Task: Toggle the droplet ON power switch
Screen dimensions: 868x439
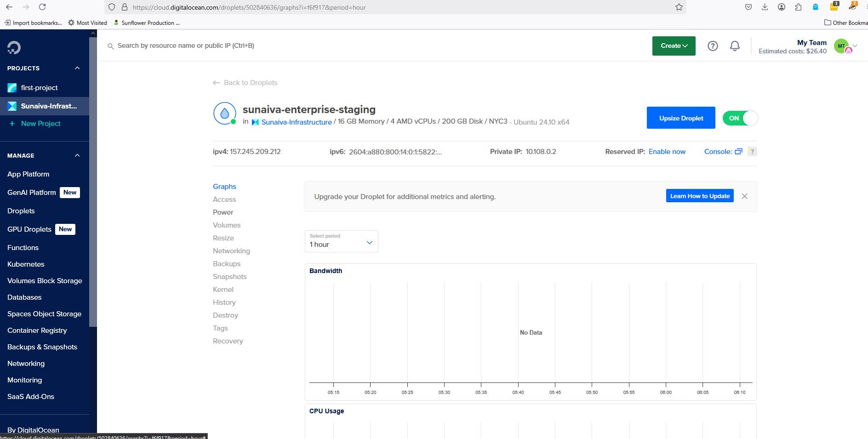Action: tap(740, 118)
